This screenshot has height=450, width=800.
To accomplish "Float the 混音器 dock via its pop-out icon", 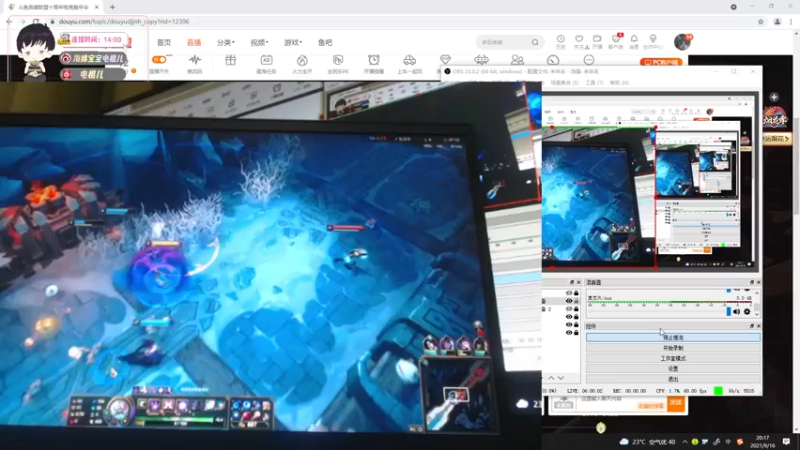I will pyautogui.click(x=752, y=282).
